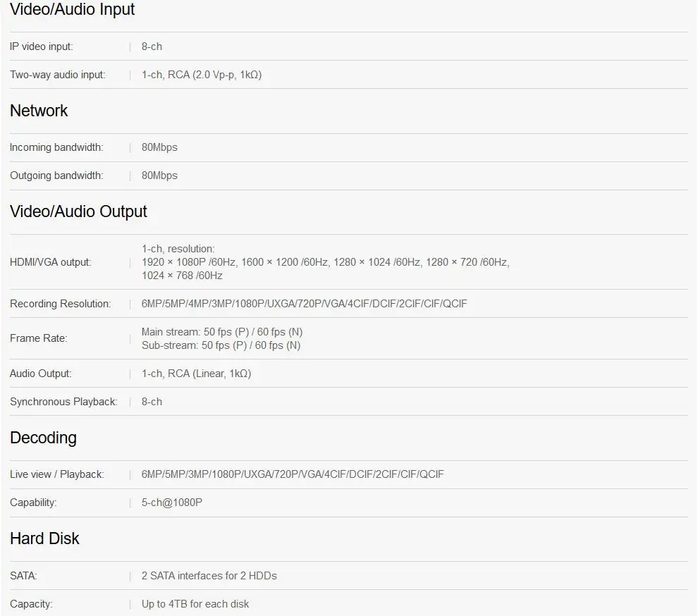Click the 8-ch IP video input value

click(x=152, y=47)
